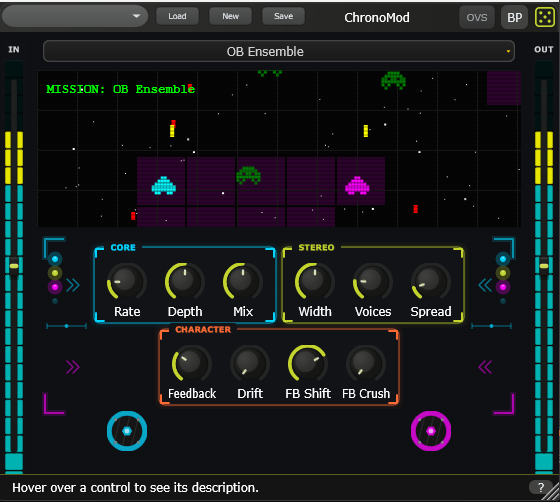
Task: Open the empty top-left preset dropdown
Action: (x=75, y=16)
